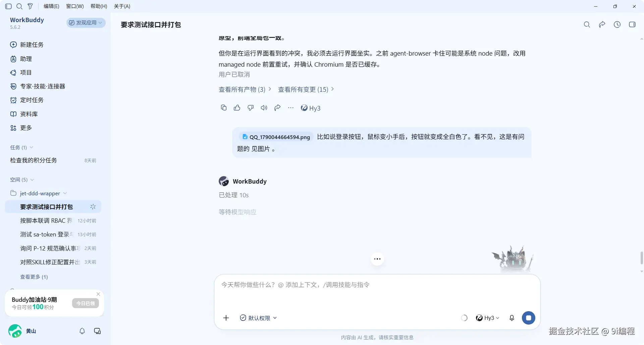The width and height of the screenshot is (644, 345).
Task: Click the WorkBuddy avatar in chat
Action: pyautogui.click(x=224, y=181)
